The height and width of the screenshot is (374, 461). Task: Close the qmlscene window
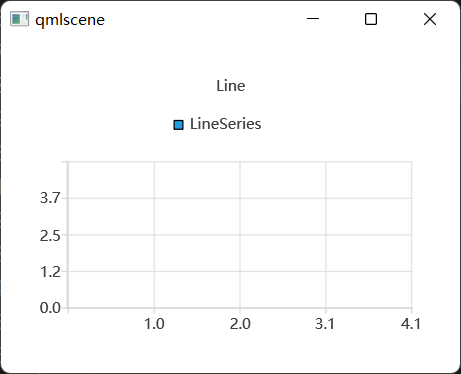point(430,19)
